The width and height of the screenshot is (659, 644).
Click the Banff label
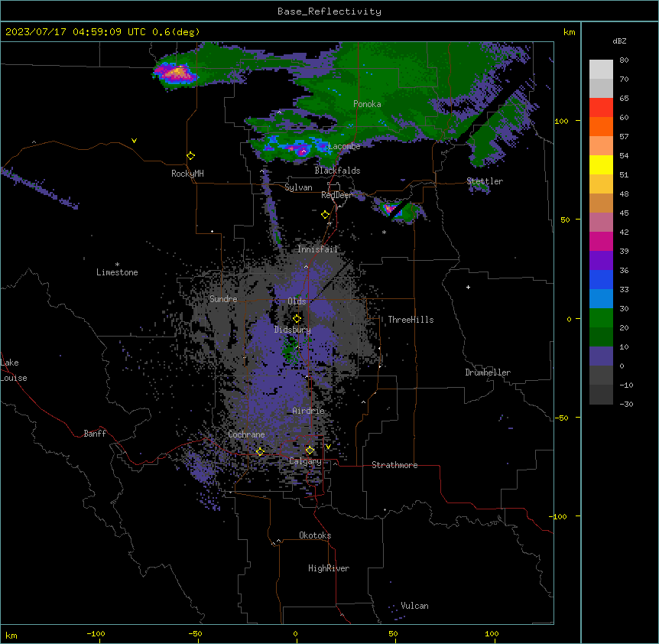tap(95, 434)
